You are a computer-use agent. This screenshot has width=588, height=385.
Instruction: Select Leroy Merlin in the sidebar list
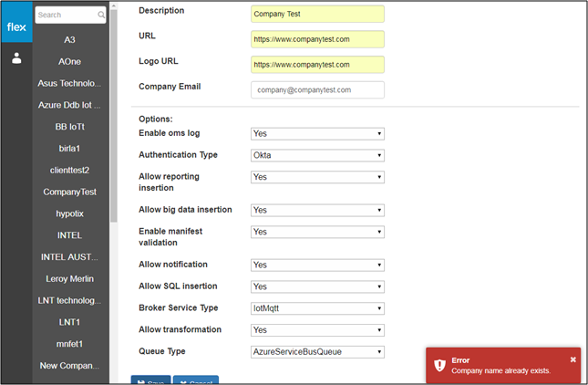pyautogui.click(x=70, y=279)
